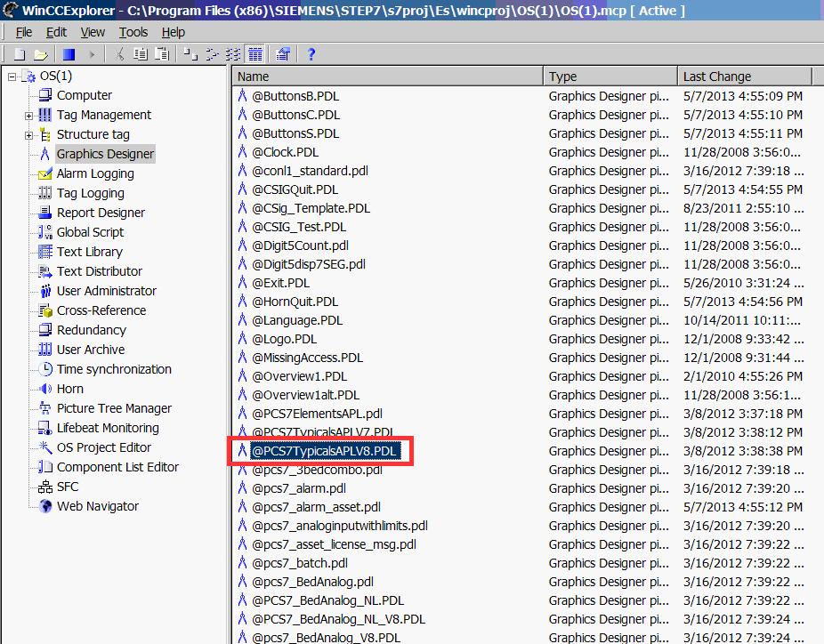Select User Archive in the tree

(x=91, y=350)
